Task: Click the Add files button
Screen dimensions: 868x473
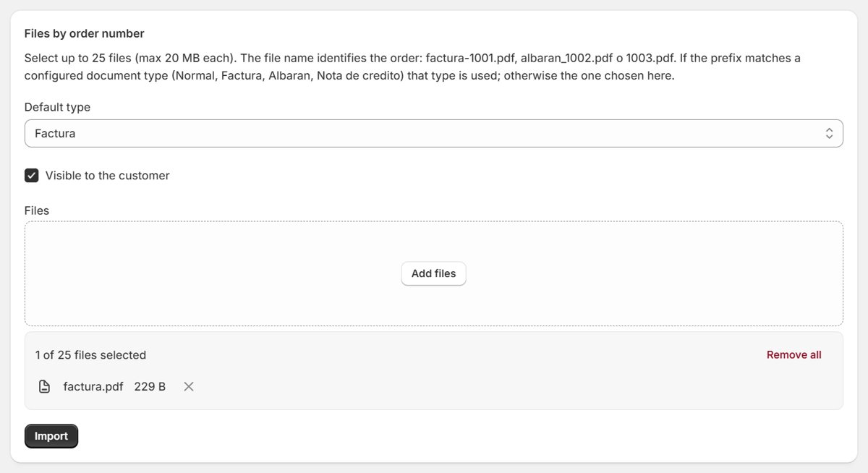Action: [x=434, y=273]
